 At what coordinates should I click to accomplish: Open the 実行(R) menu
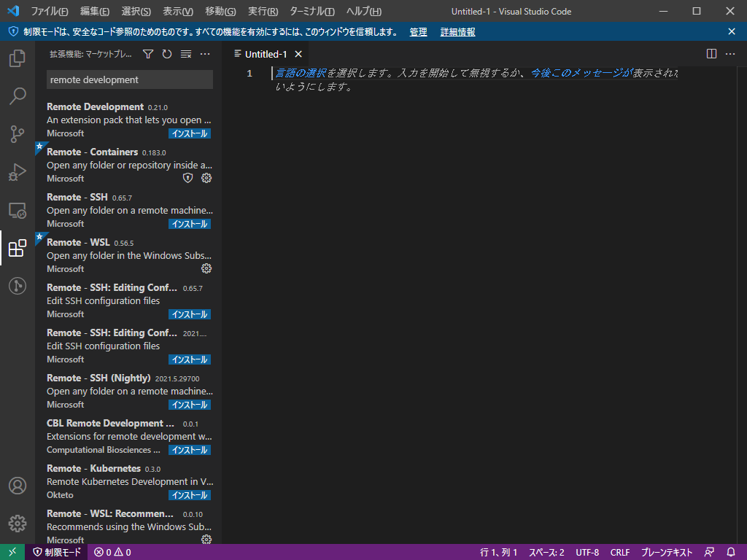(263, 11)
